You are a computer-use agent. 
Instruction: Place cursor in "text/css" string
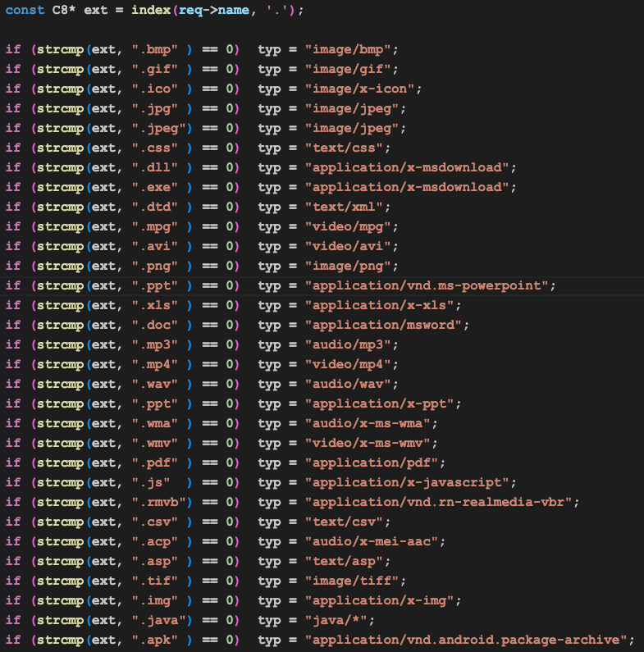pos(346,148)
